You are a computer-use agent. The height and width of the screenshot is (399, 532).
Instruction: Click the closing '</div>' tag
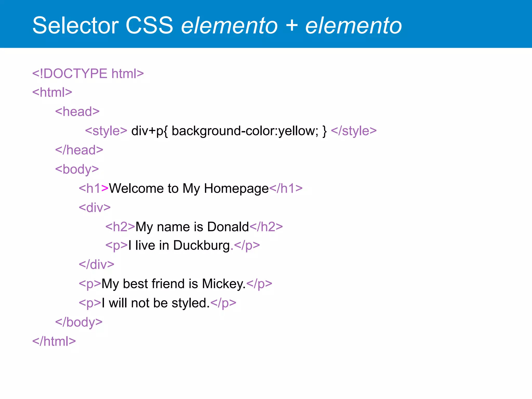coord(97,264)
